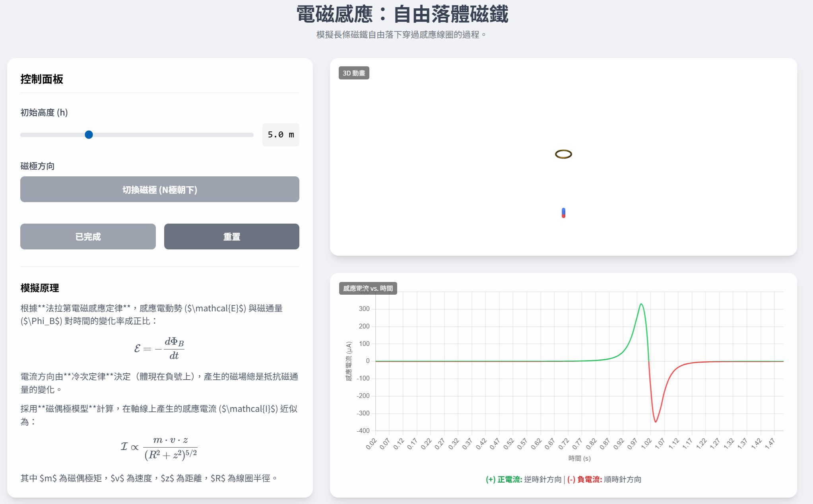Click the 5.0 m height value display
Viewport: 813px width, 504px height.
coord(280,135)
